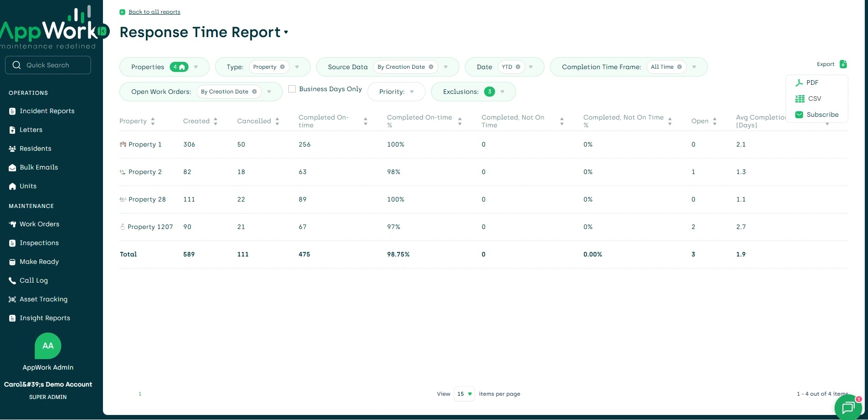Open the Priority filter dropdown
The width and height of the screenshot is (868, 420).
[x=396, y=92]
